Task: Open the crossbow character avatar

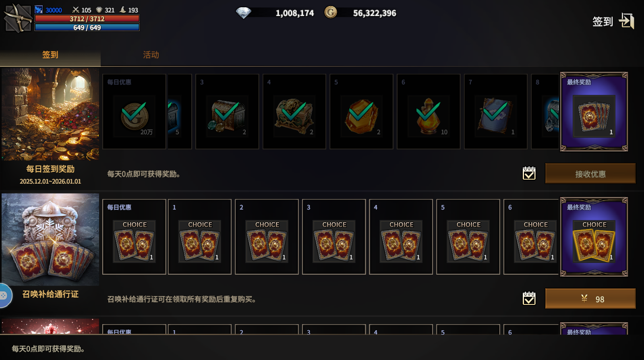Action: coord(18,18)
